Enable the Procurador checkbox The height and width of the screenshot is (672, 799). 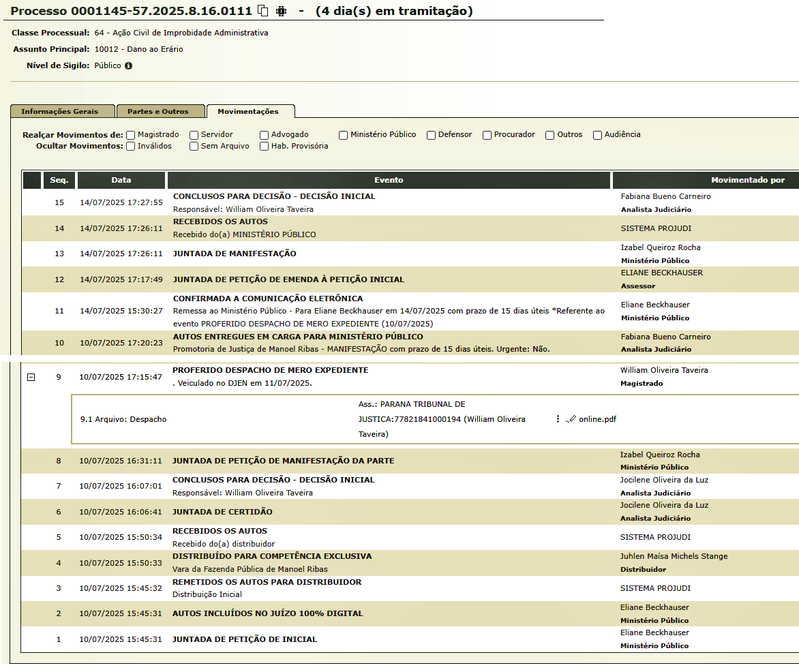(487, 135)
